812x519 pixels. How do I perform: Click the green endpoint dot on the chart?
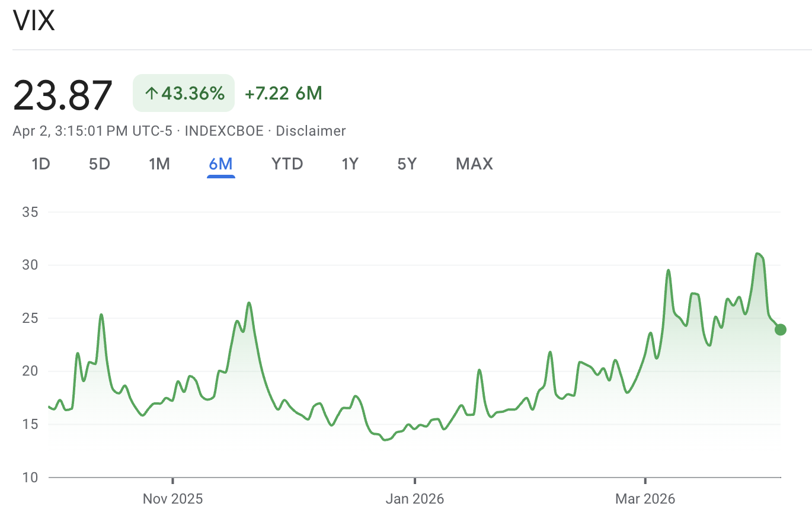pyautogui.click(x=781, y=329)
